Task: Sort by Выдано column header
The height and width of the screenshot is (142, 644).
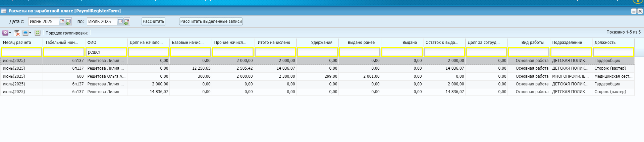Action: click(402, 43)
